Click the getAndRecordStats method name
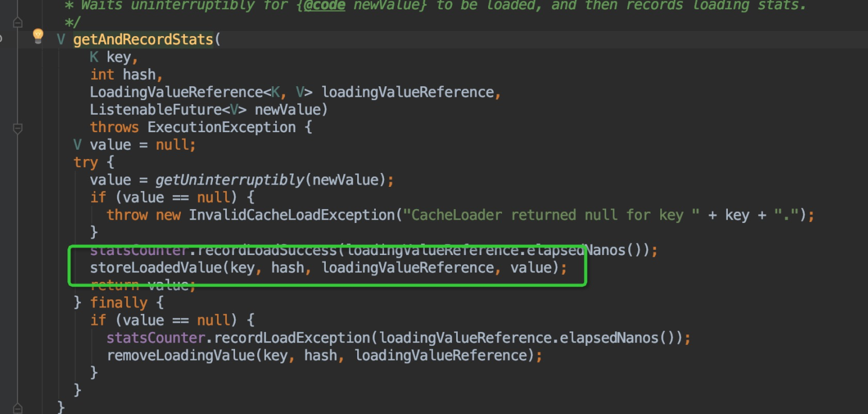Image resolution: width=868 pixels, height=414 pixels. (143, 40)
